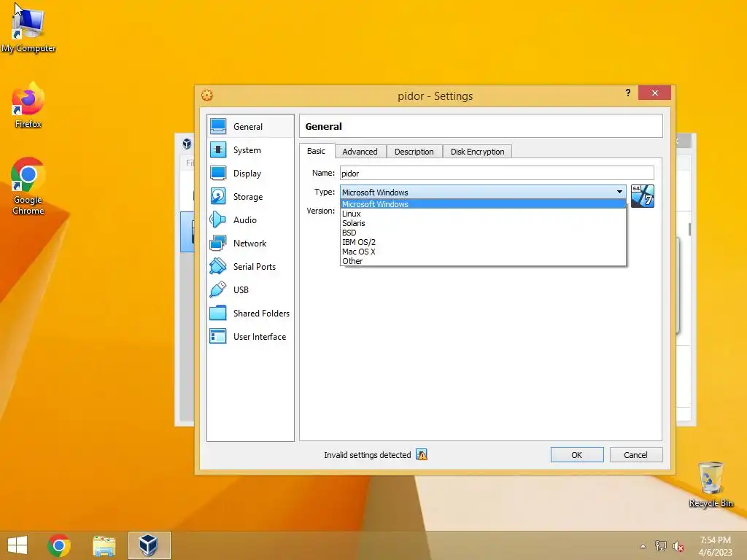Screen dimensions: 747x560
Task: Close the pidor Settings dialog
Action: [654, 93]
